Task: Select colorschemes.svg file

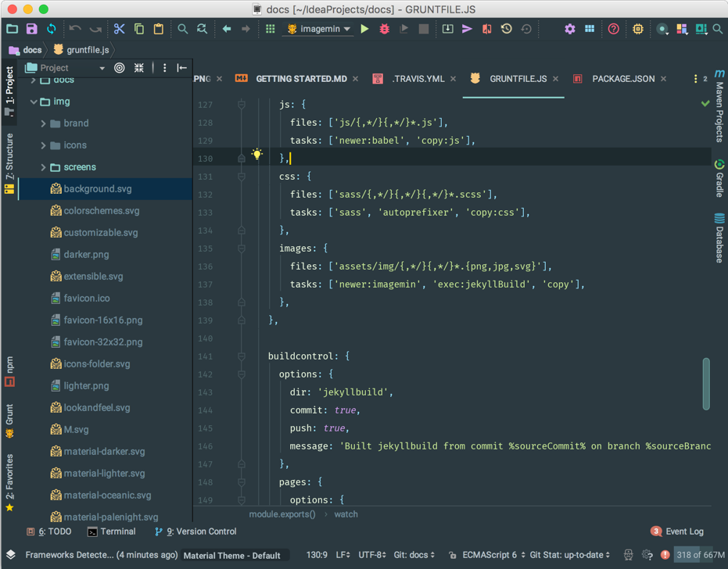Action: pyautogui.click(x=106, y=211)
